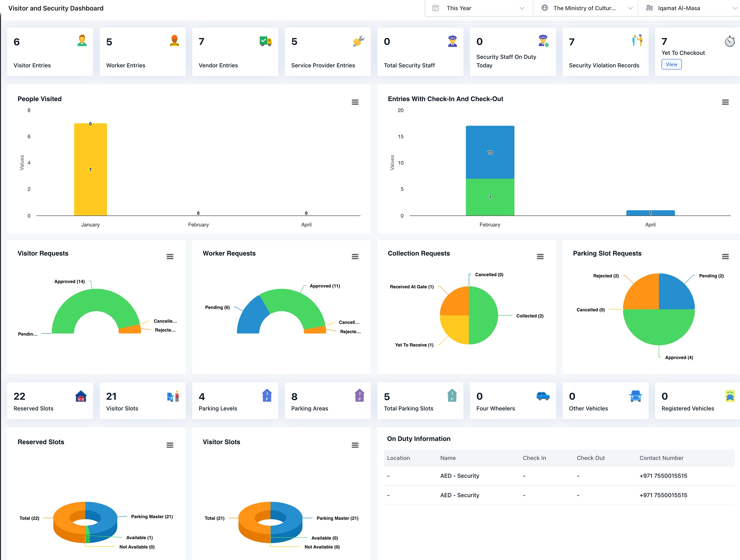The height and width of the screenshot is (560, 740).
Task: Click the building icon beside Iqamat Al-Masa
Action: point(649,8)
